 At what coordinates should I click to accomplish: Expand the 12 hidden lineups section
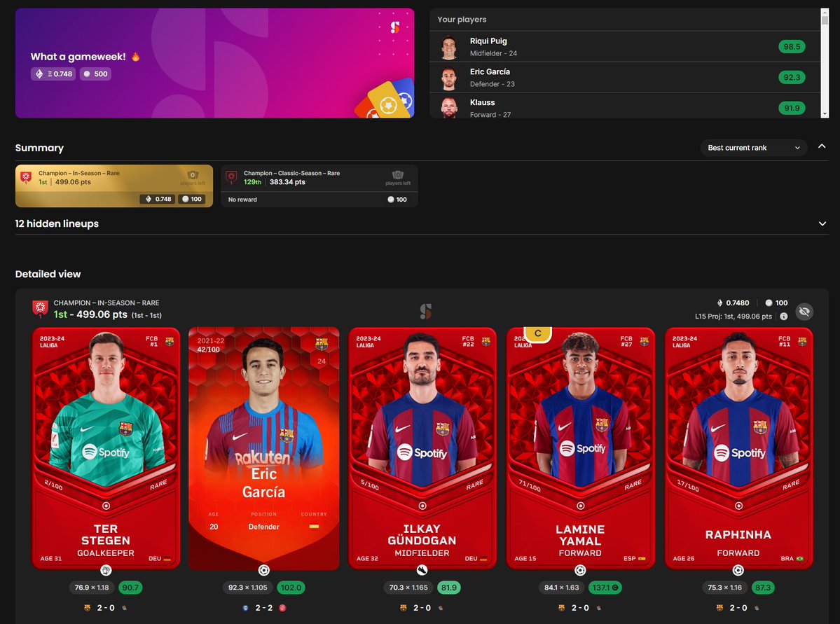tap(822, 224)
